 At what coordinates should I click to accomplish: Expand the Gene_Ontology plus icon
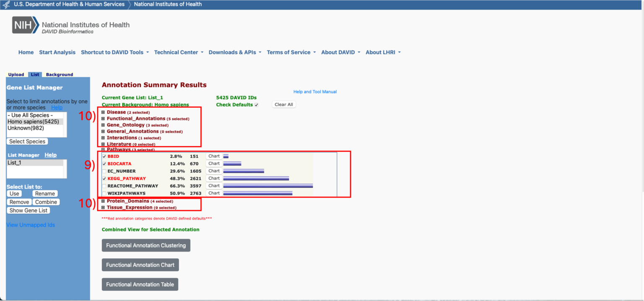click(x=103, y=125)
